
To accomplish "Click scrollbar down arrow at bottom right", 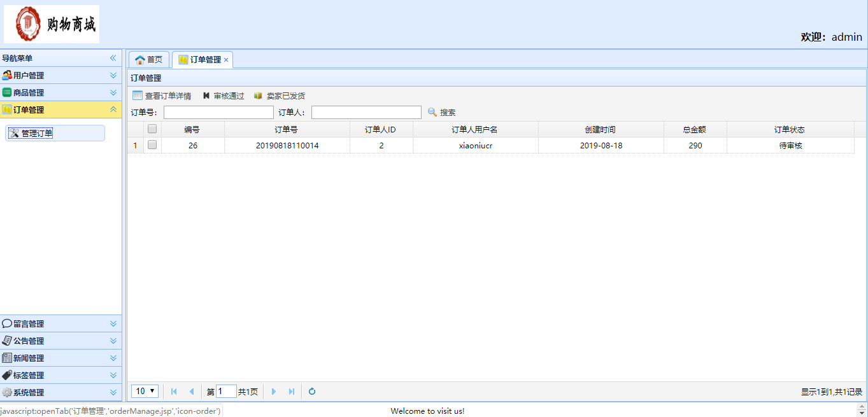I will tap(862, 413).
